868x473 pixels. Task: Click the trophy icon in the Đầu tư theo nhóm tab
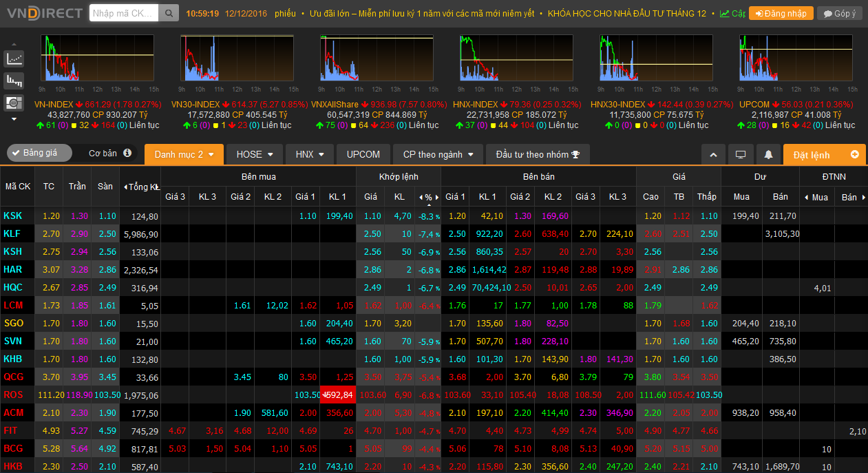[x=576, y=155]
